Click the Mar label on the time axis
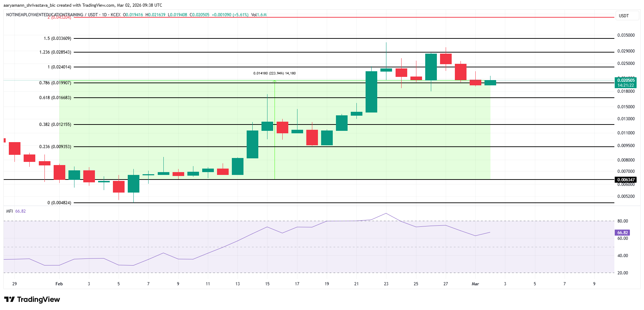644x310 pixels. click(x=475, y=284)
